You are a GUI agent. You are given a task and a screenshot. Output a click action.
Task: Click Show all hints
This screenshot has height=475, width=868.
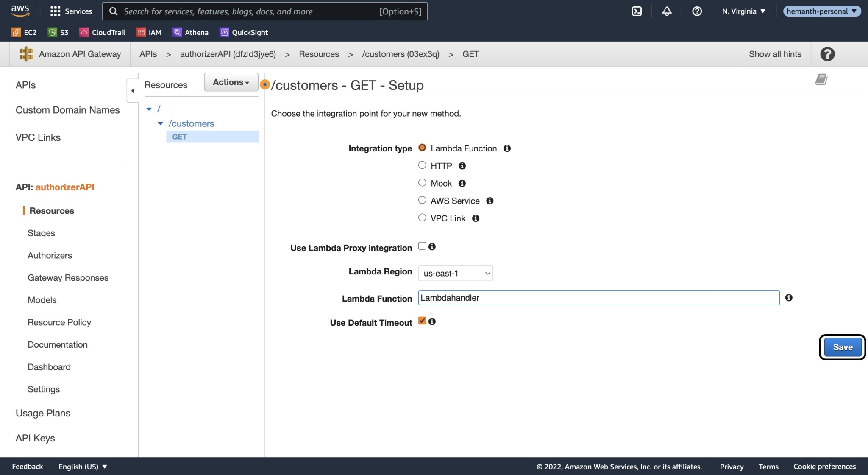pyautogui.click(x=775, y=54)
